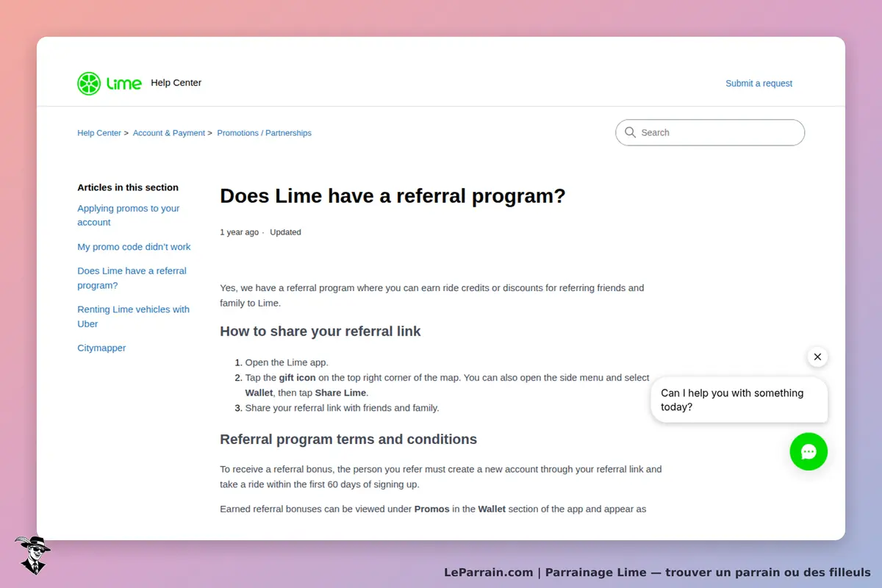Open Renting Lime vehicles with Uber article
This screenshot has width=882, height=588.
[x=134, y=317]
